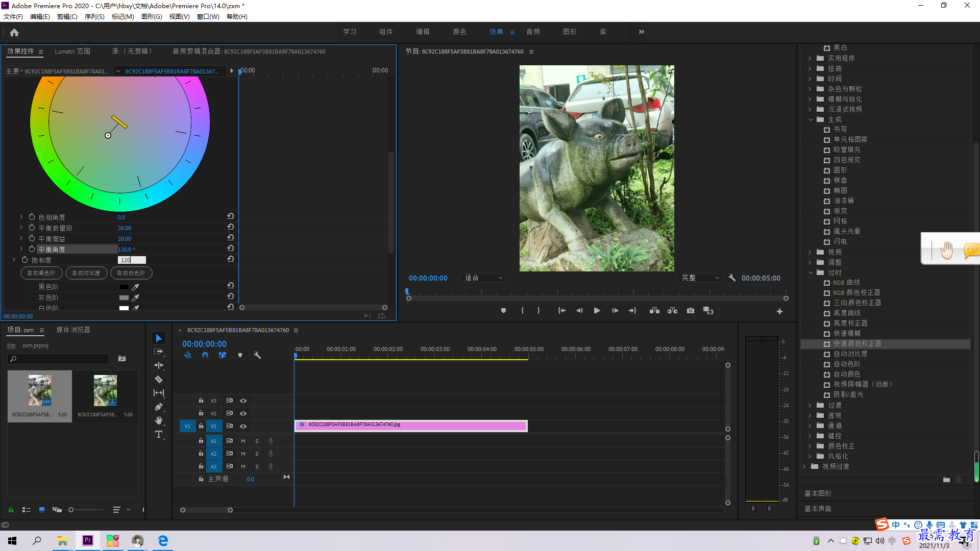Image resolution: width=980 pixels, height=551 pixels.
Task: Click Export Frame camera icon
Action: [x=691, y=311]
